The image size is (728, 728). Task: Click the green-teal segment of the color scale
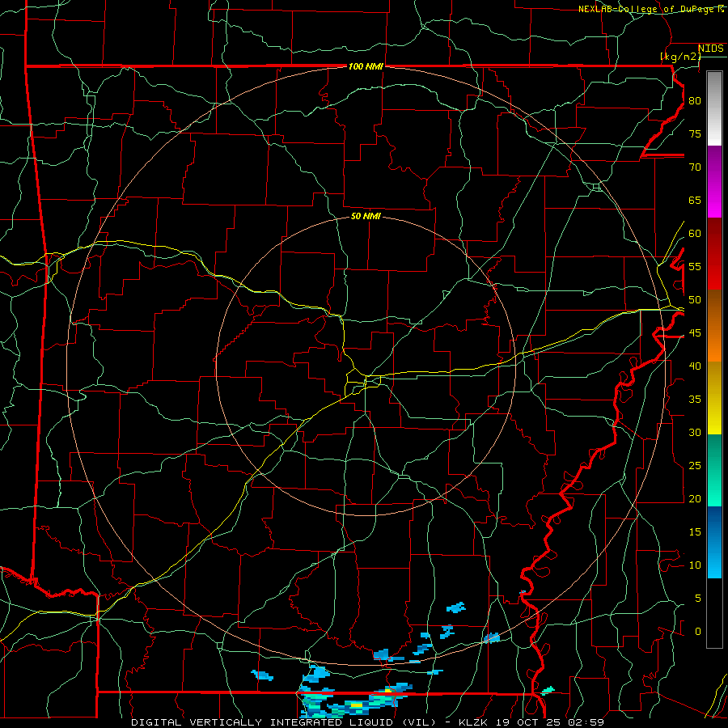click(x=714, y=470)
